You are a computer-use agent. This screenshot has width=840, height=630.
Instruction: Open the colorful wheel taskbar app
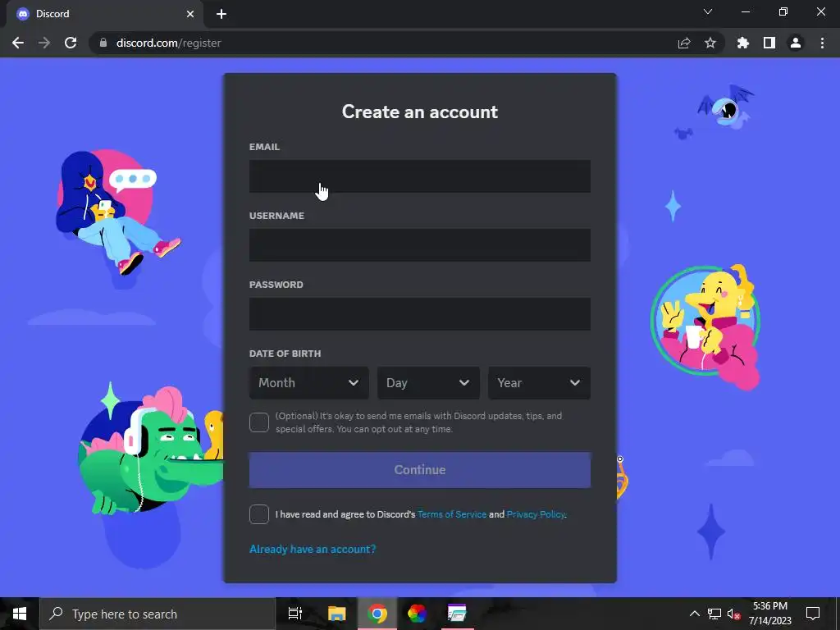(x=417, y=614)
